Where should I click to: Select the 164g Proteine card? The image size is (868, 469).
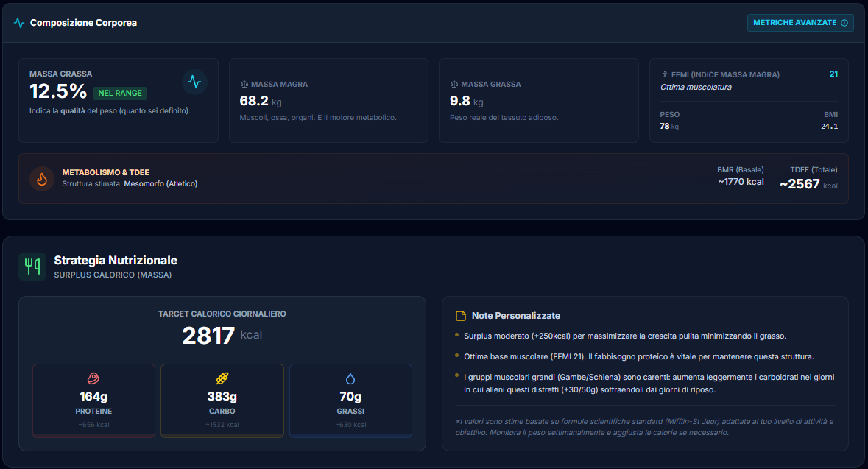(x=93, y=401)
